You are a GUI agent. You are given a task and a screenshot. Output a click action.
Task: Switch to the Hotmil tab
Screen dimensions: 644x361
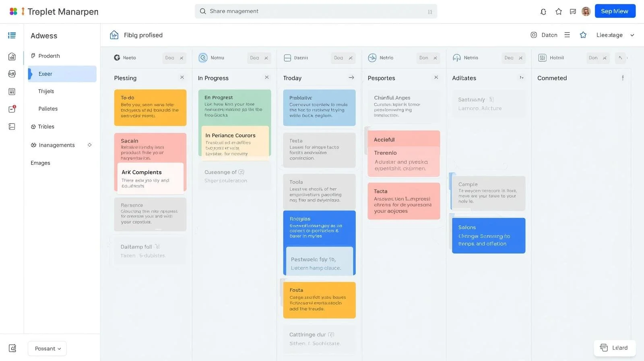click(551, 58)
